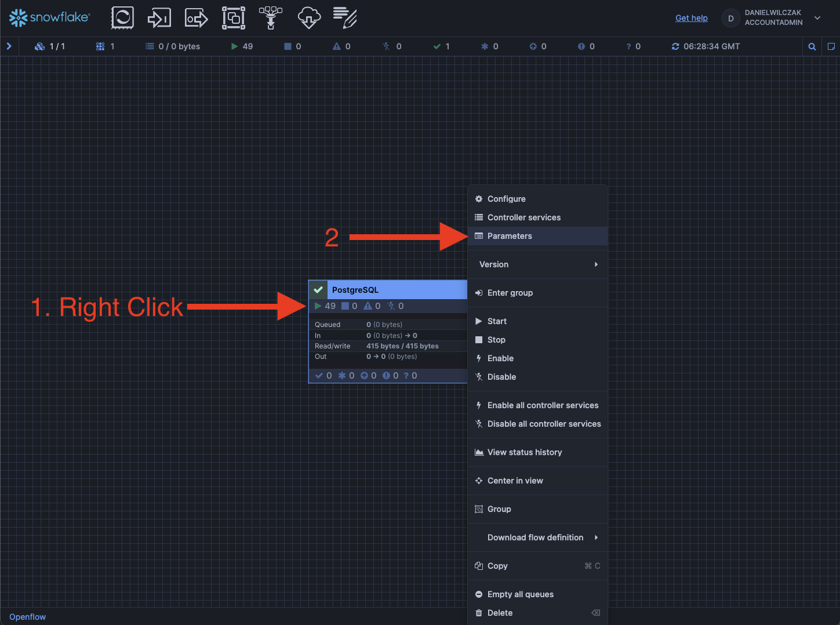840x625 pixels.
Task: Select the Output Port toolbar icon
Action: click(196, 18)
